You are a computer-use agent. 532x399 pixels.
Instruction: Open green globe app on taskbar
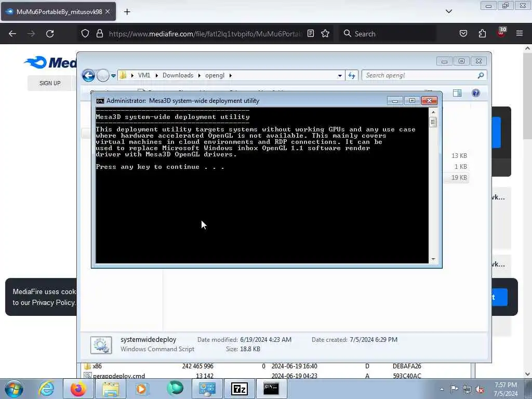(175, 389)
